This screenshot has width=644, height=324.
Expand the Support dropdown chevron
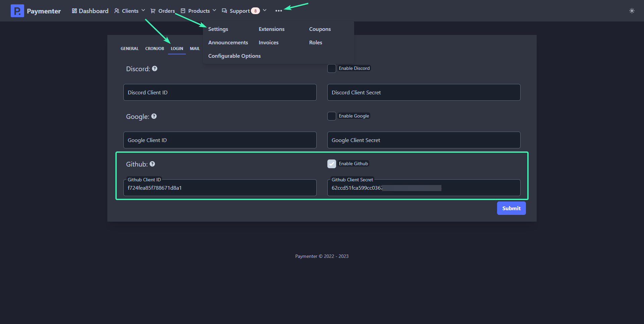pyautogui.click(x=265, y=10)
